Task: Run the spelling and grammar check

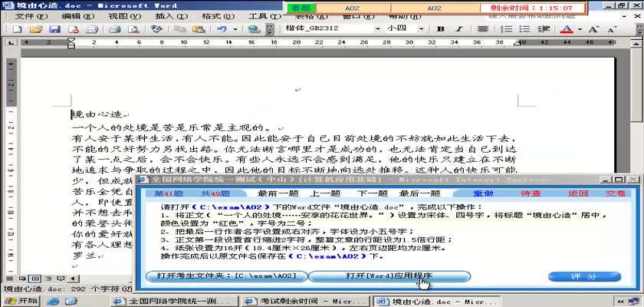Action: click(156, 29)
